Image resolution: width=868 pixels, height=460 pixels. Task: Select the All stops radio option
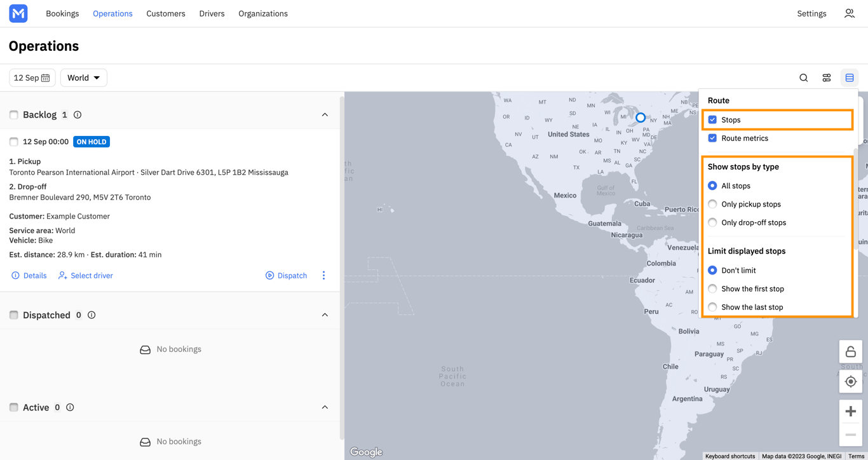pyautogui.click(x=712, y=186)
